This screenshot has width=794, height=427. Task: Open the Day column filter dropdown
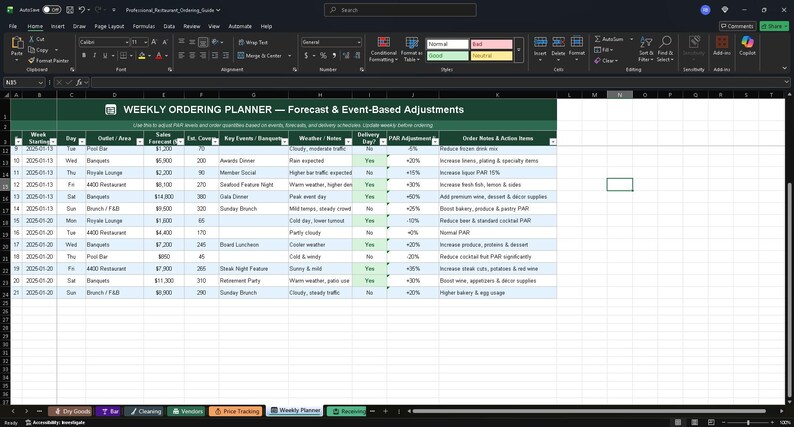[82, 142]
